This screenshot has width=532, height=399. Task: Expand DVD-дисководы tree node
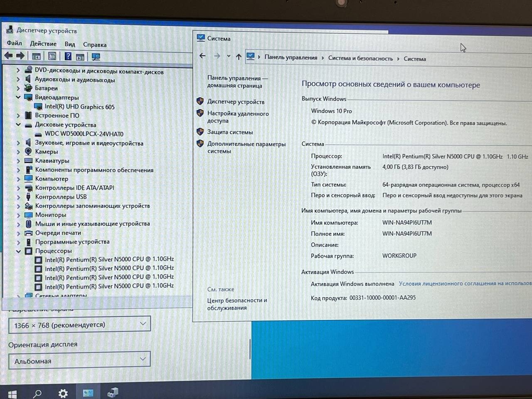point(18,70)
